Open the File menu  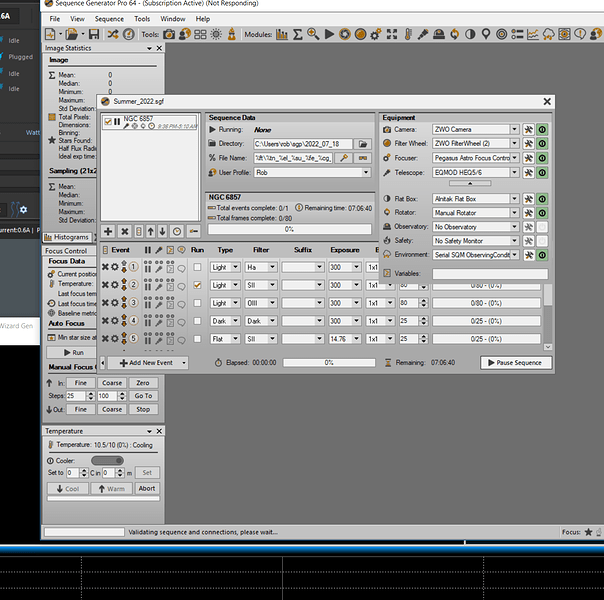click(55, 19)
